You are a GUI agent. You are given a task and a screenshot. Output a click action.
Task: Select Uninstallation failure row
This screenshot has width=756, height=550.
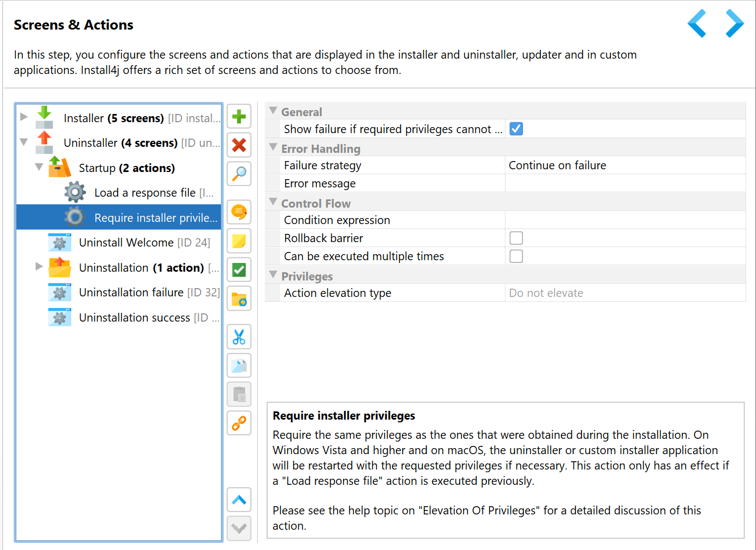pyautogui.click(x=119, y=293)
